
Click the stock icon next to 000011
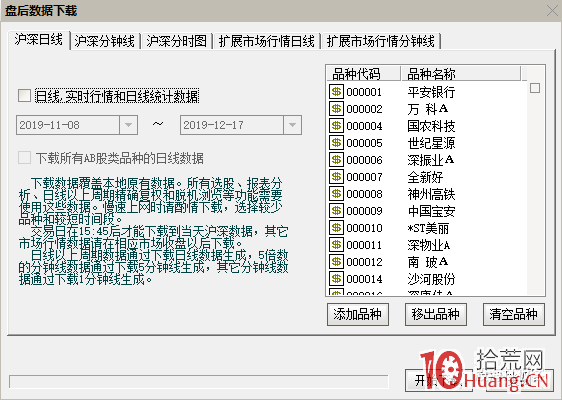336,245
